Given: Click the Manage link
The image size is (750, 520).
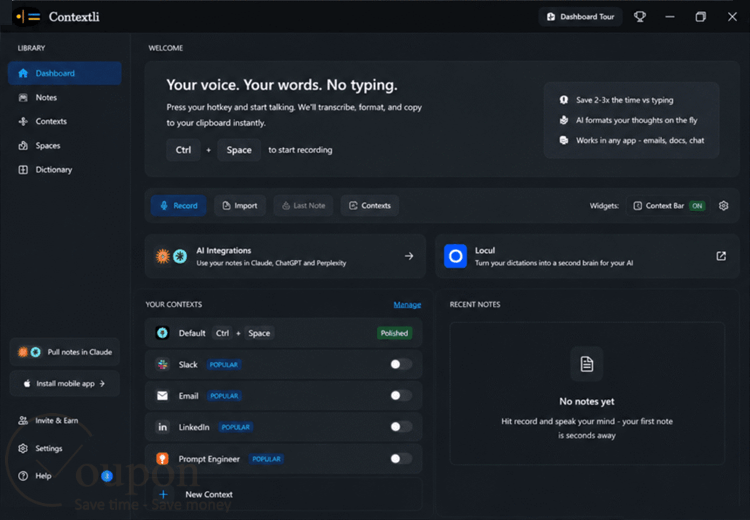Looking at the screenshot, I should [407, 305].
